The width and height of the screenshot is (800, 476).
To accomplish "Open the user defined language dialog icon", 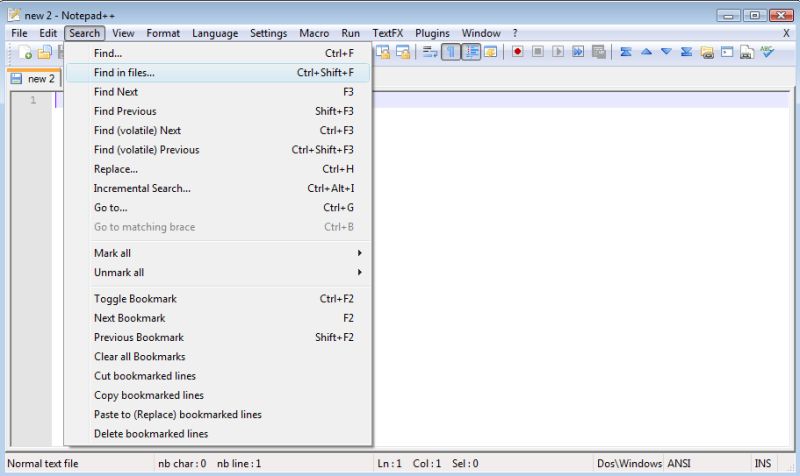I will (491, 52).
